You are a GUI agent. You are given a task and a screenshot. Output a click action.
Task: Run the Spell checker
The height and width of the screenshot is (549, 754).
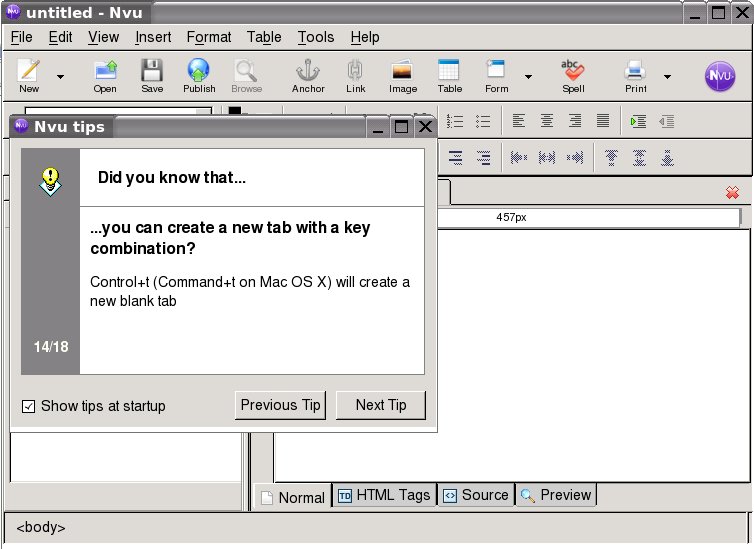[573, 76]
